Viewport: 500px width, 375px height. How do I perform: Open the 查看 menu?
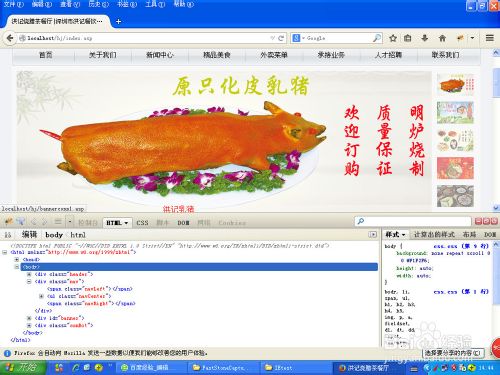coord(70,4)
